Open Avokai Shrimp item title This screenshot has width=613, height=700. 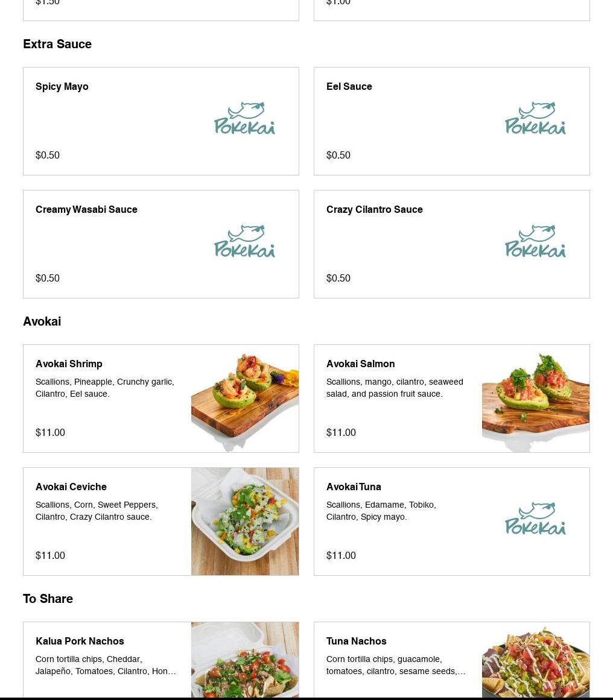pos(69,364)
